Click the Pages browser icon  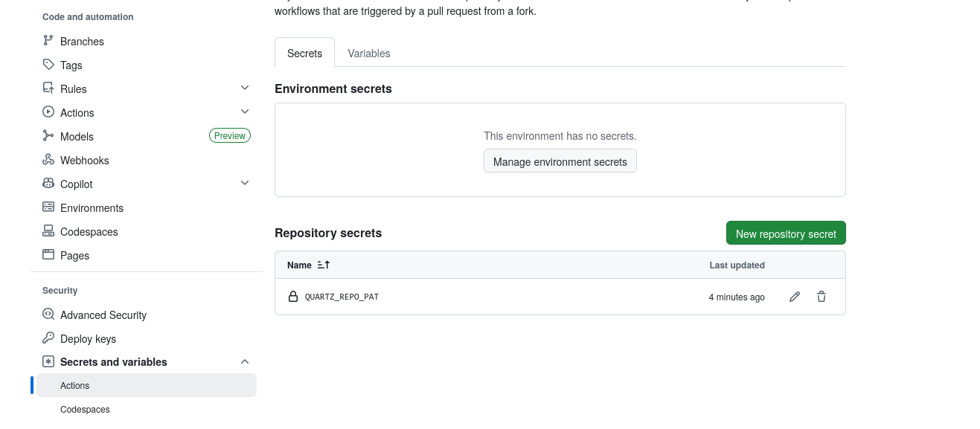pos(48,255)
